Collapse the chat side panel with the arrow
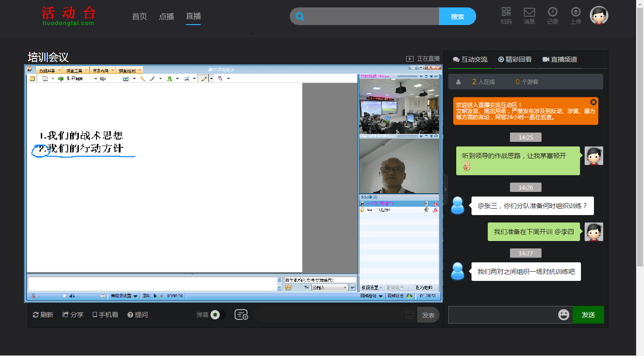Image resolution: width=644 pixels, height=362 pixels. point(446,189)
